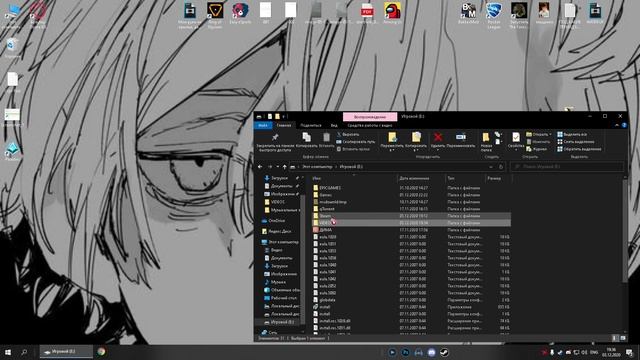640x360 pixels.
Task: Select OneDrive in the navigation pane
Action: click(x=277, y=220)
